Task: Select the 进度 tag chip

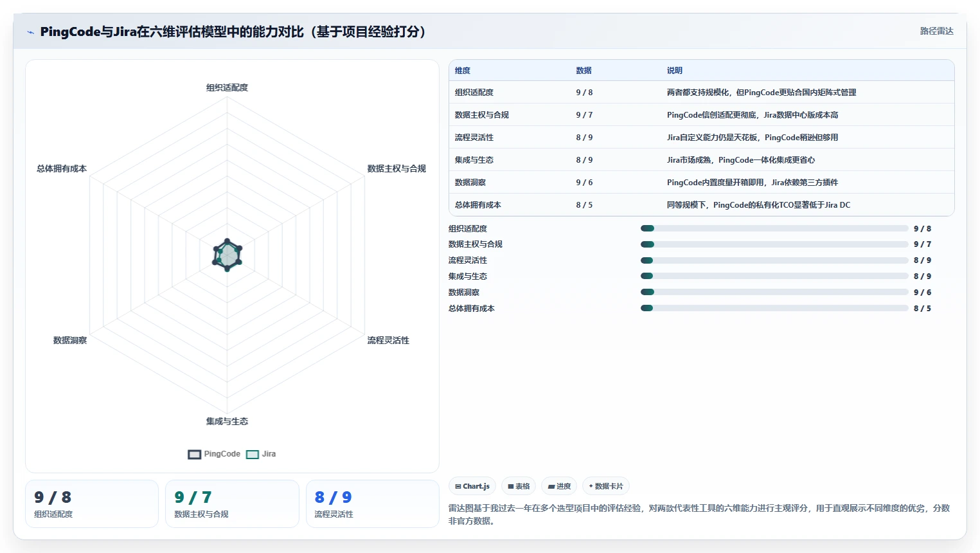Action: point(559,486)
